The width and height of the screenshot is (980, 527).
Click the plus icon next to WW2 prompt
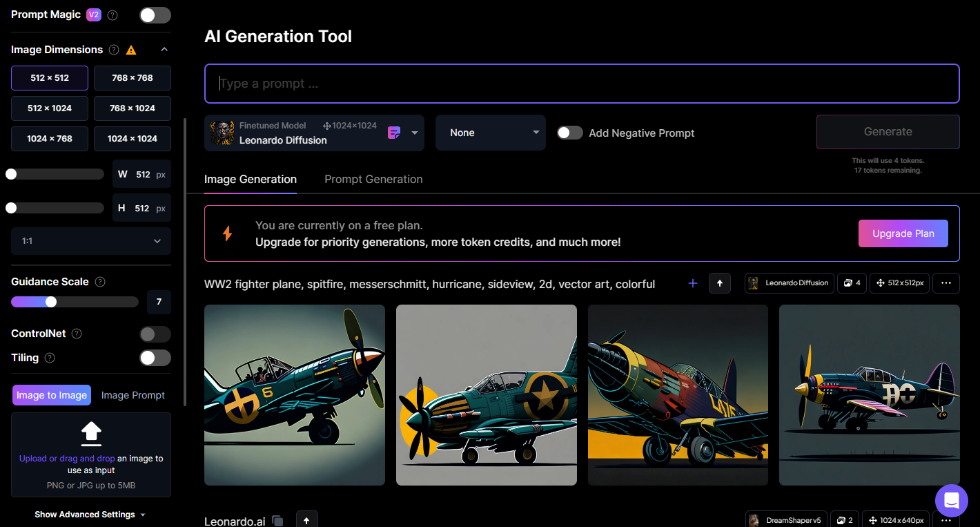[693, 283]
